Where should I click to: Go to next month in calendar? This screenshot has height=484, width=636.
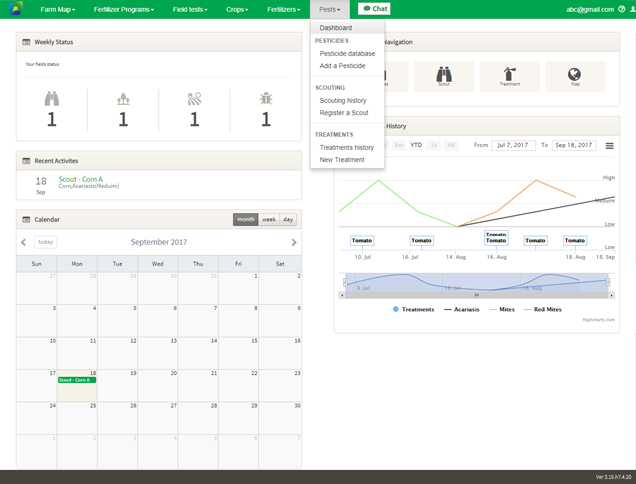[x=294, y=242]
